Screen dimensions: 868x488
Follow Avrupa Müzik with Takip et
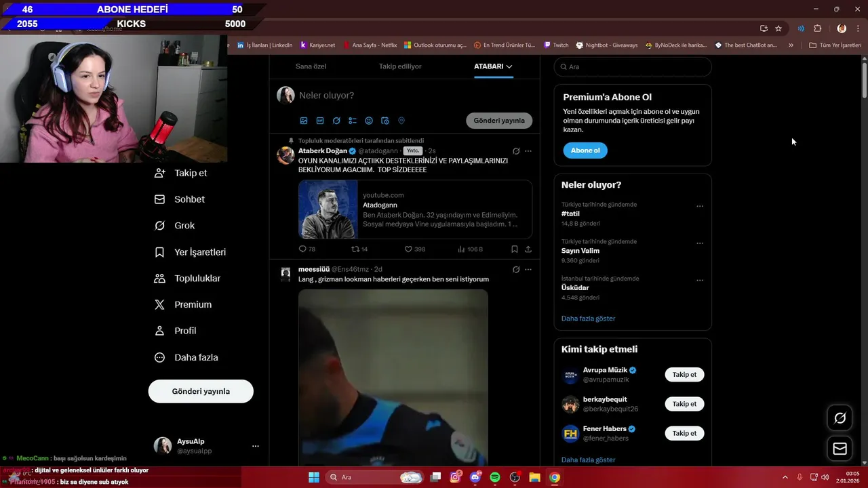[684, 375]
